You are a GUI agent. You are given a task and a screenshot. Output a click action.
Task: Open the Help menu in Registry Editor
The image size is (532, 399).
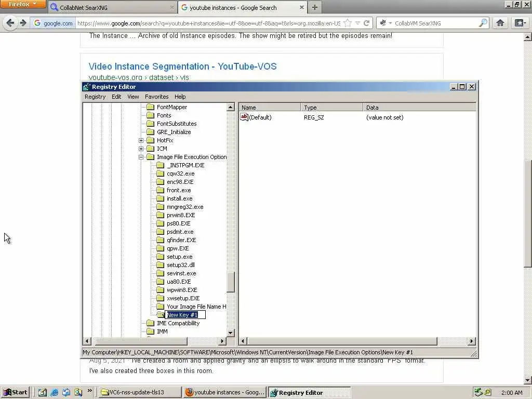tap(180, 97)
